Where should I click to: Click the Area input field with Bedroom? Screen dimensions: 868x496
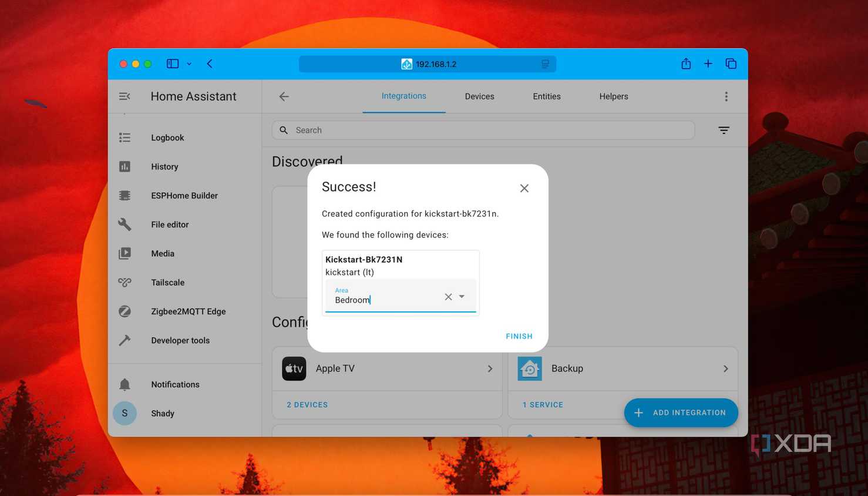(x=401, y=296)
